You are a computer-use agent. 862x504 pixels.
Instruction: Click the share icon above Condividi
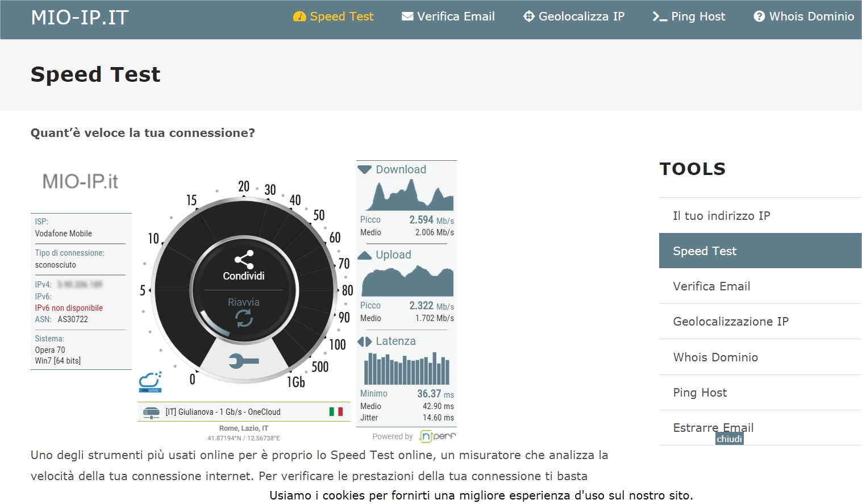click(244, 260)
